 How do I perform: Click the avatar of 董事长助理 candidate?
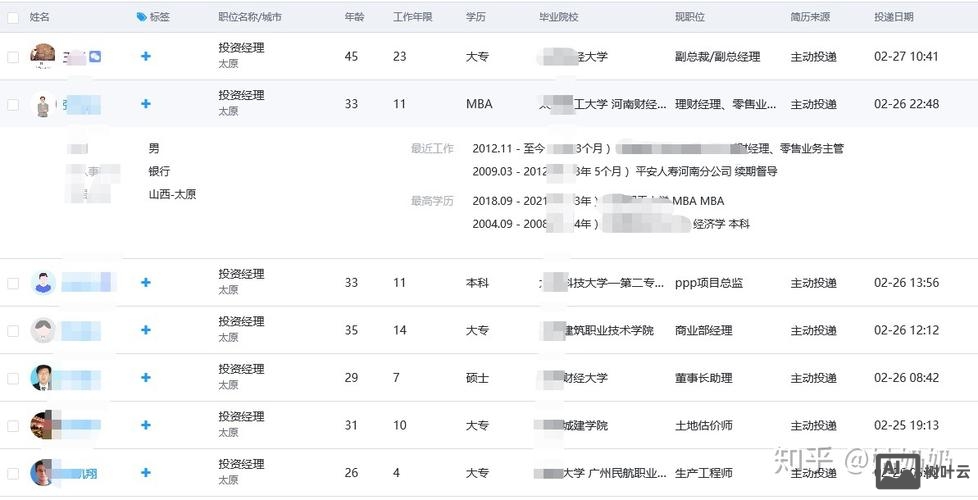[x=42, y=377]
